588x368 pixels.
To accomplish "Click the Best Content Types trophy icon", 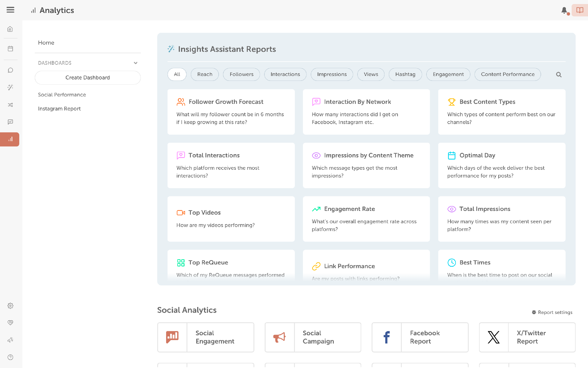I will (452, 102).
